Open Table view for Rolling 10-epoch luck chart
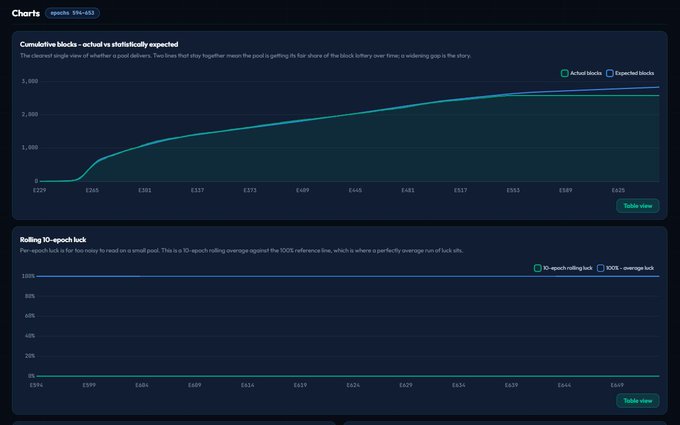This screenshot has width=680, height=425. click(x=638, y=401)
